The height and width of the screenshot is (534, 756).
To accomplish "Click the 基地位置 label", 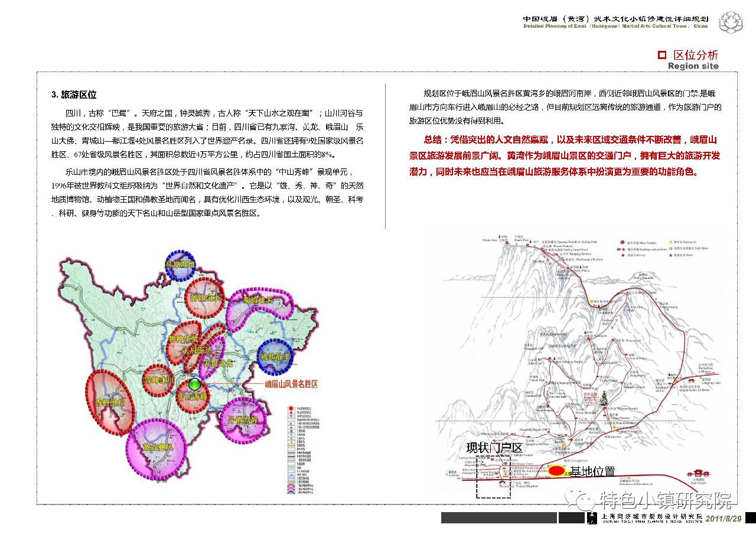I will coord(592,471).
